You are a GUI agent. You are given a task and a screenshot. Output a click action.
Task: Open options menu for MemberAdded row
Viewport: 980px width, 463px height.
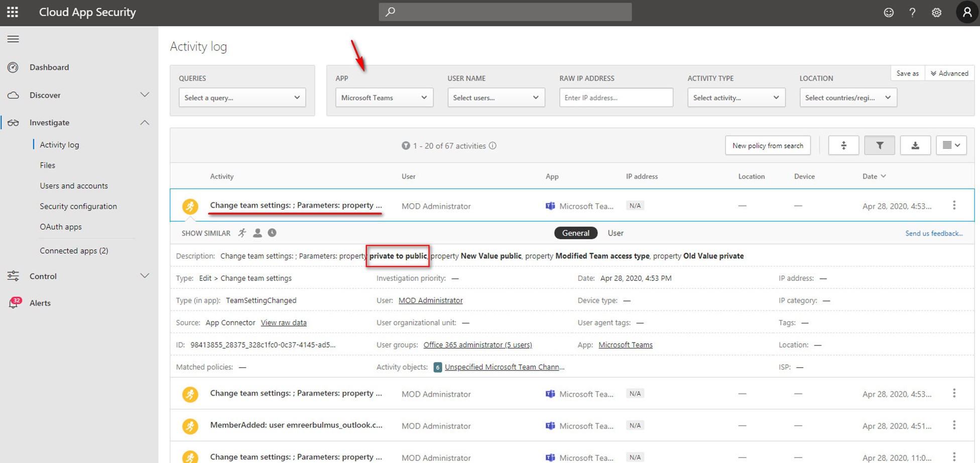tap(954, 425)
